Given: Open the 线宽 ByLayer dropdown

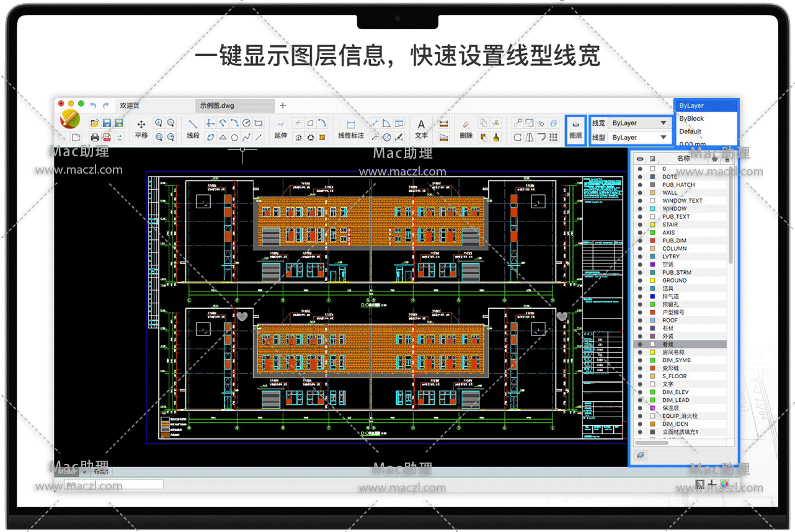Looking at the screenshot, I should pyautogui.click(x=639, y=123).
